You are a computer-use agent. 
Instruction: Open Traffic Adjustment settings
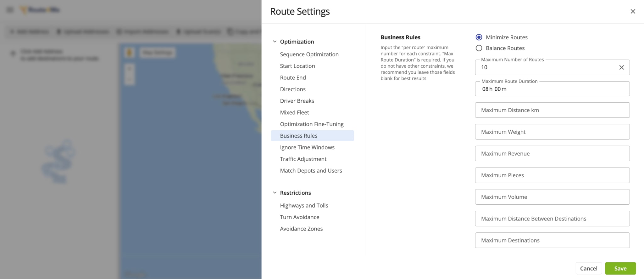click(303, 159)
